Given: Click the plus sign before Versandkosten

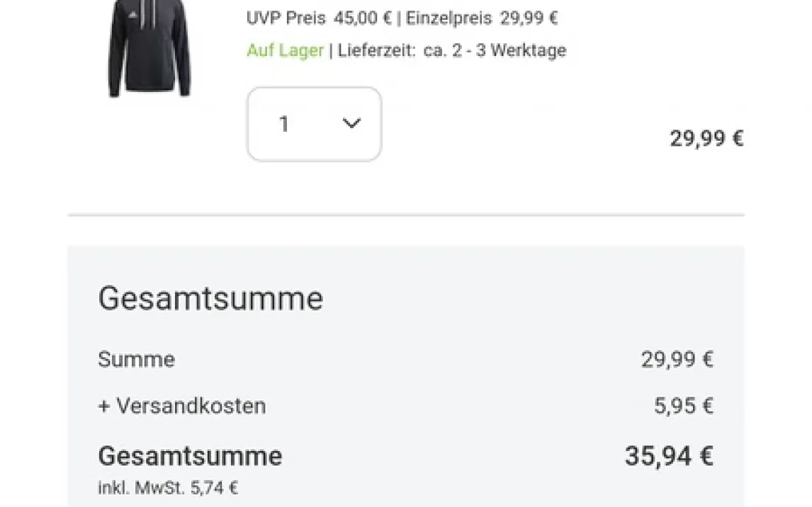Looking at the screenshot, I should 103,406.
